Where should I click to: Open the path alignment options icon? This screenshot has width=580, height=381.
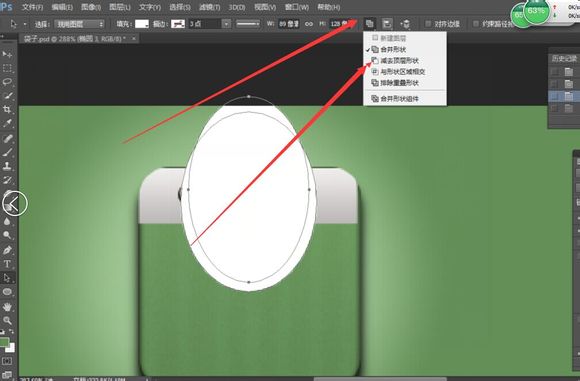click(387, 24)
